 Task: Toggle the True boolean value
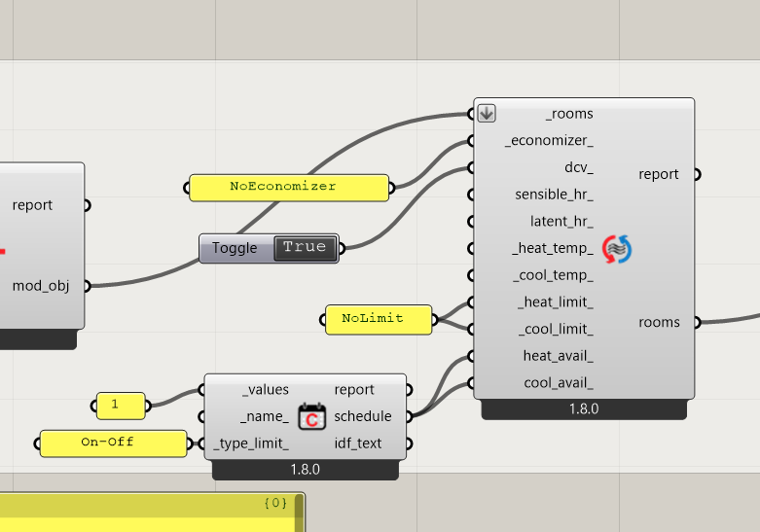pos(306,248)
